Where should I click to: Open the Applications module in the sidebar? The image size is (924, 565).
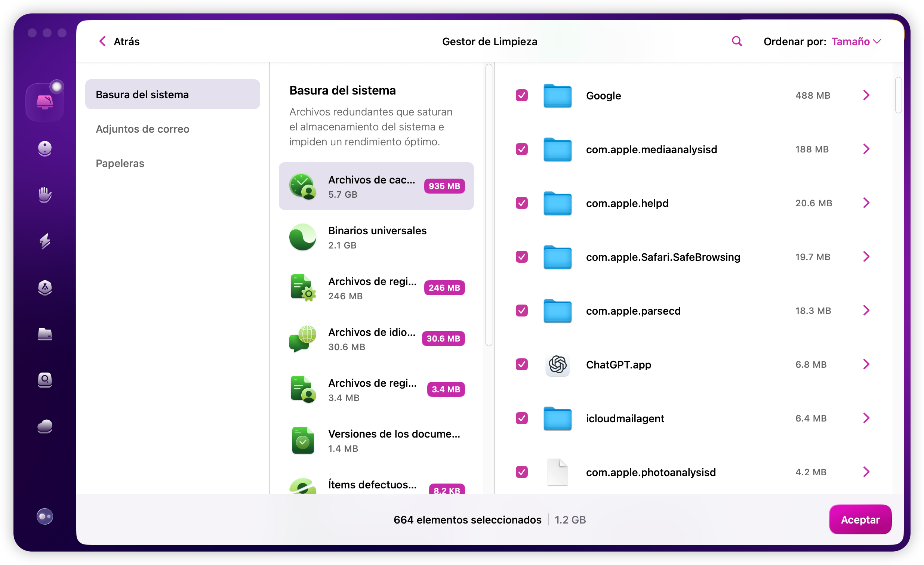[x=44, y=288]
